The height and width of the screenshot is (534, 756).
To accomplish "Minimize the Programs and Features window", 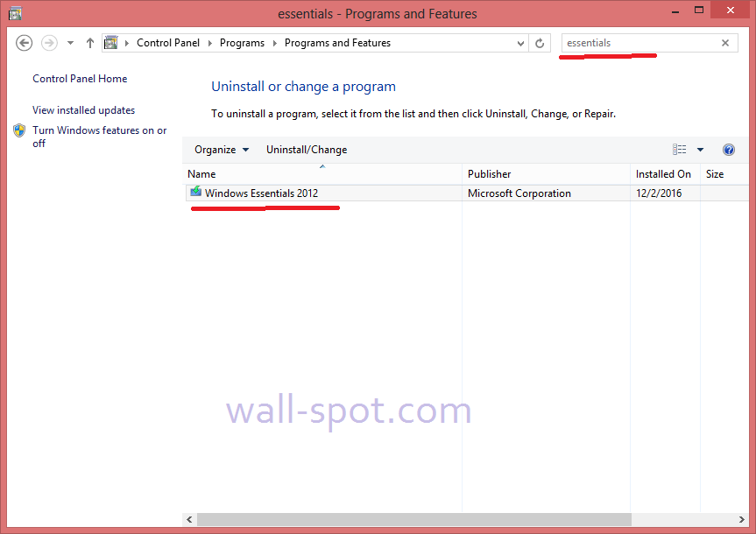I will pos(675,11).
